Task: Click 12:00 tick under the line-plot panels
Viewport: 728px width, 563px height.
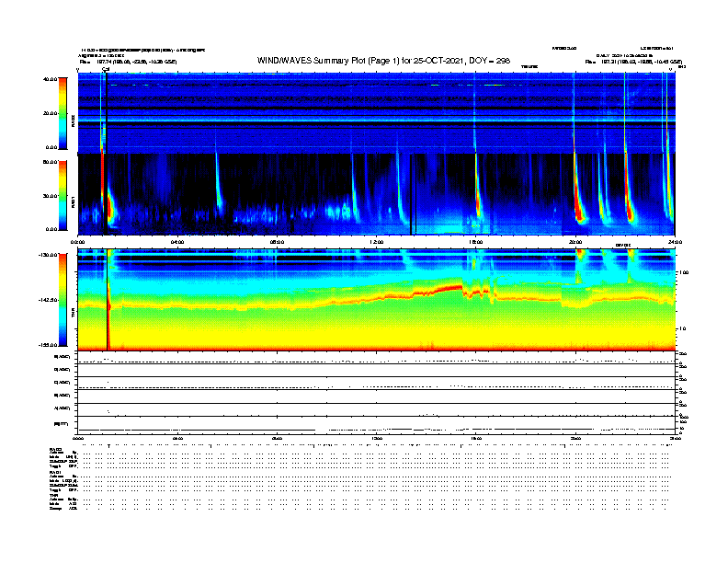Action: click(377, 439)
